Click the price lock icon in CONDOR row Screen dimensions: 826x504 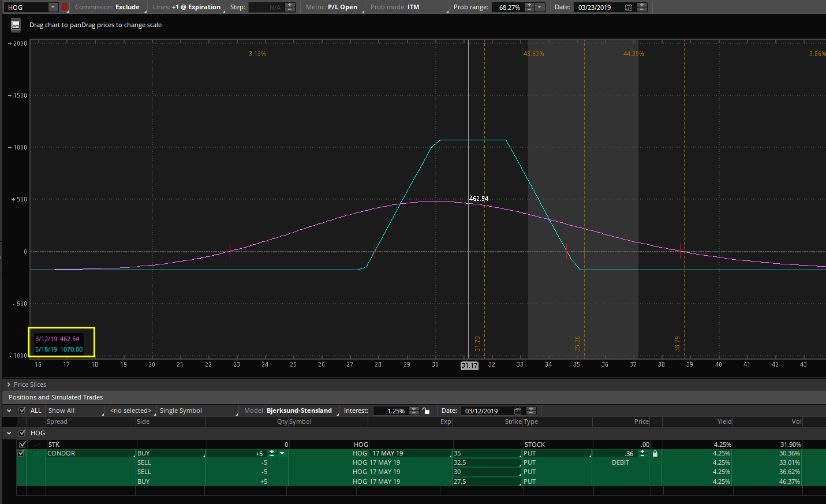click(x=655, y=454)
